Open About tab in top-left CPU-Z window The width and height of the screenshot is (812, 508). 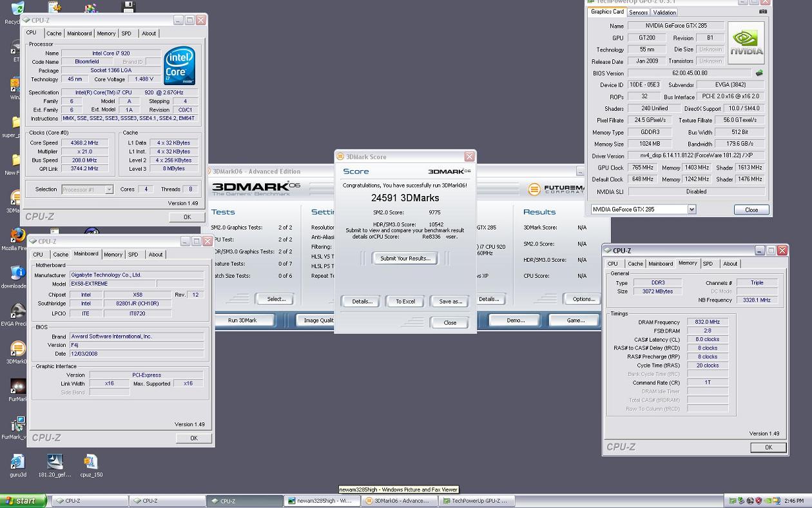point(149,34)
